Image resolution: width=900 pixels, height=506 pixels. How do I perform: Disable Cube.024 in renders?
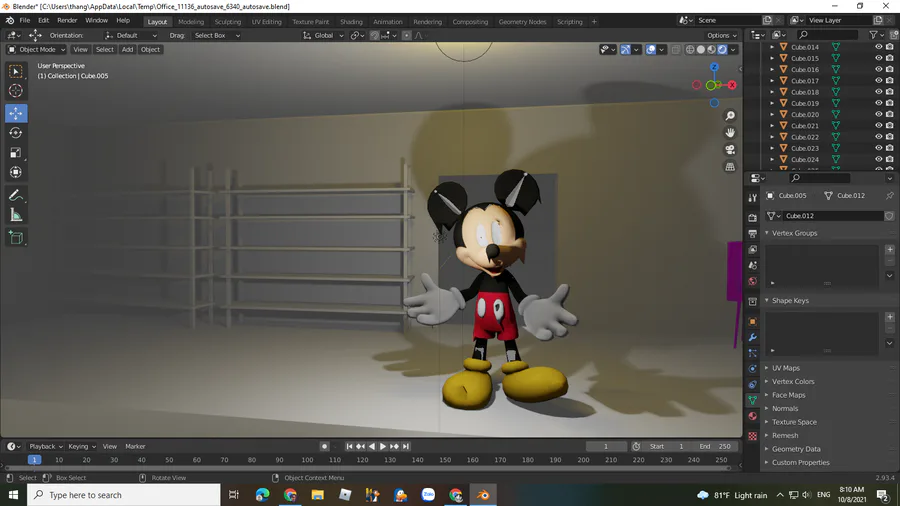890,159
